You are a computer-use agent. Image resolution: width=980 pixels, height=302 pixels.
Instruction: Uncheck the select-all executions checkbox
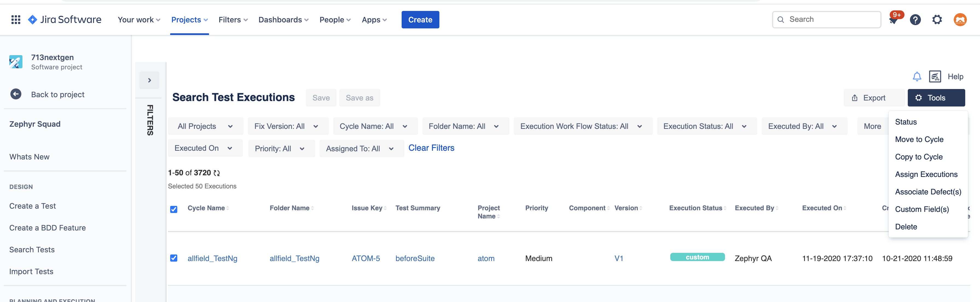click(174, 209)
